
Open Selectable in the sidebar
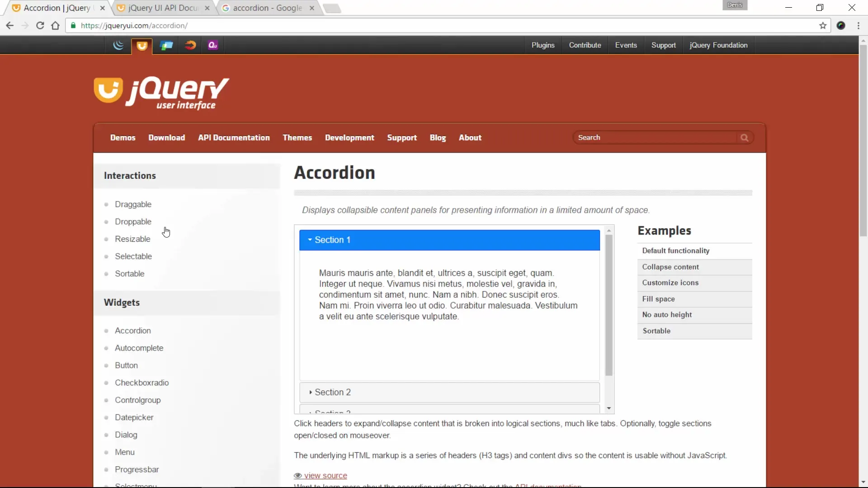(x=133, y=256)
